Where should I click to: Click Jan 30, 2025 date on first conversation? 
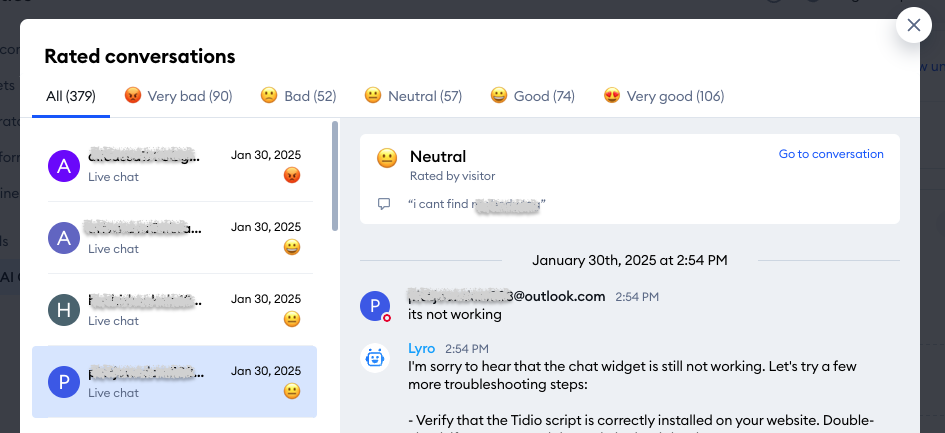(x=266, y=155)
